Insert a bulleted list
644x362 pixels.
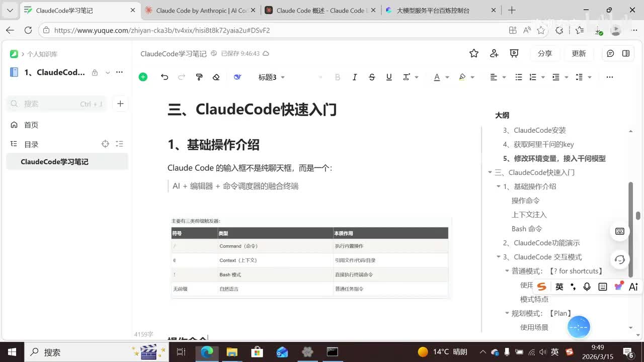click(x=519, y=77)
